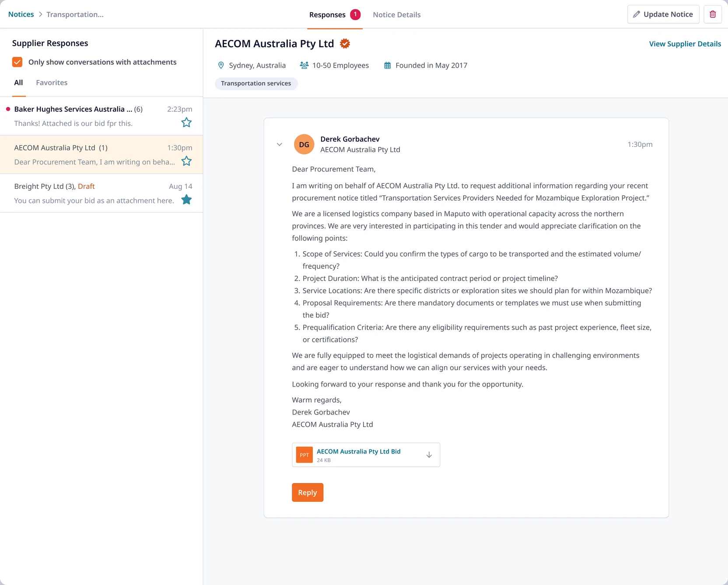728x585 pixels.
Task: Click the Update Notice button
Action: pos(663,14)
